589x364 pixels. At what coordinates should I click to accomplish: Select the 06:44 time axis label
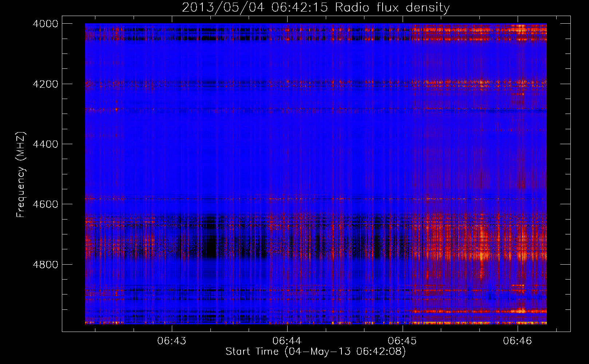click(287, 341)
